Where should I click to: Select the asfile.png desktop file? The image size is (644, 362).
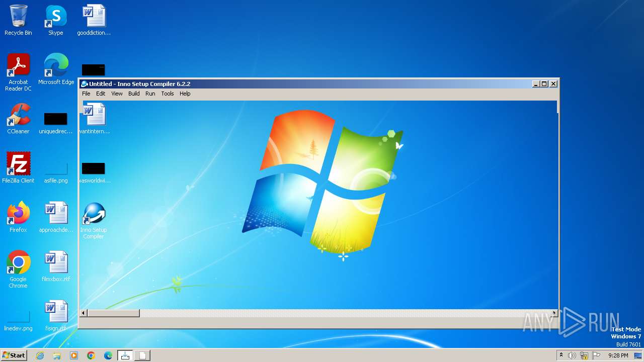tap(56, 173)
